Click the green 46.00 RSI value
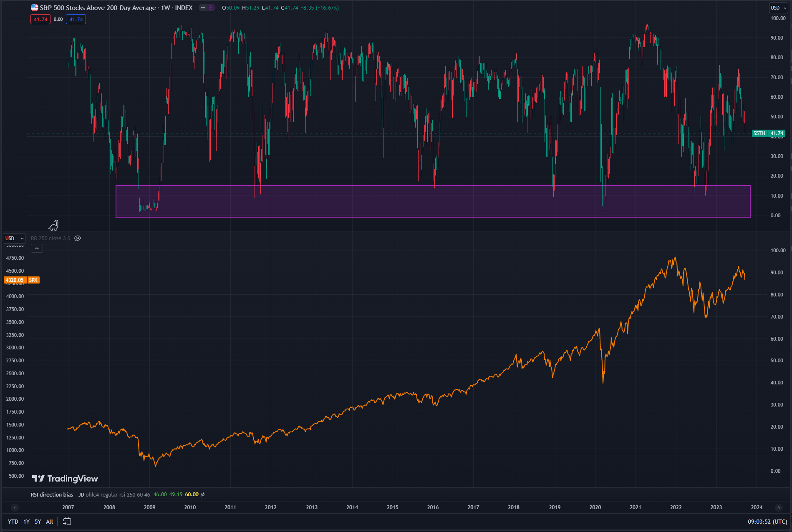 coord(160,494)
